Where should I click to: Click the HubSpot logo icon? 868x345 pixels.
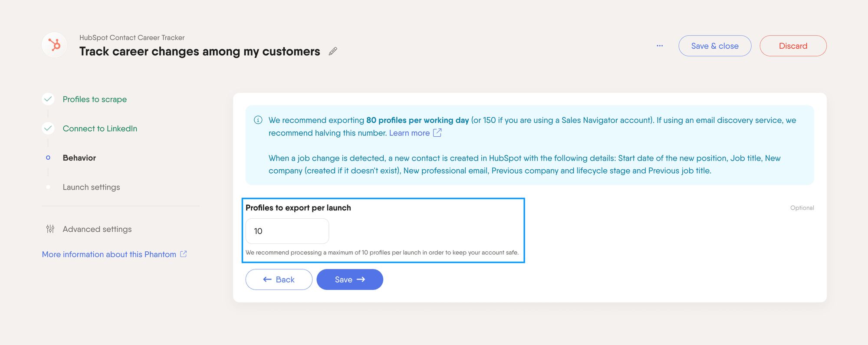[x=54, y=45]
